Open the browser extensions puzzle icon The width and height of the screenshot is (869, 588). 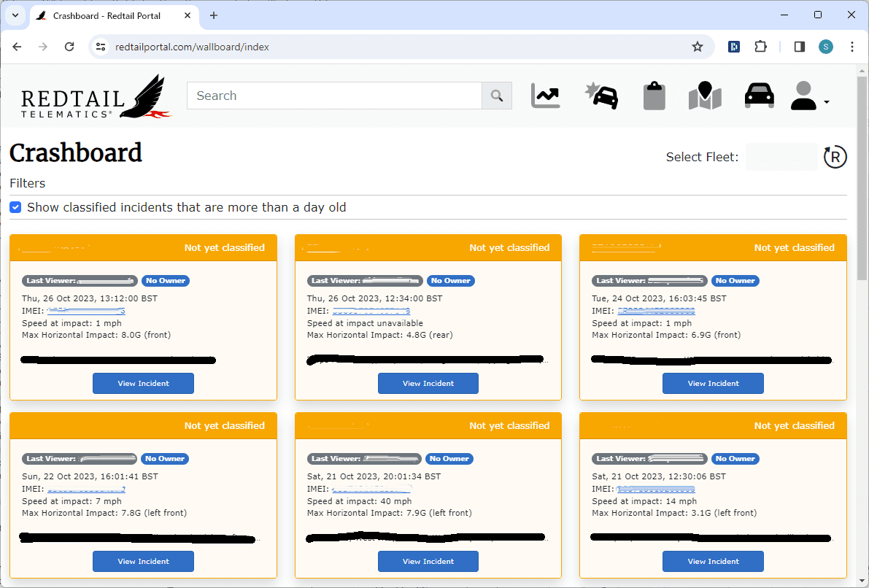tap(760, 47)
